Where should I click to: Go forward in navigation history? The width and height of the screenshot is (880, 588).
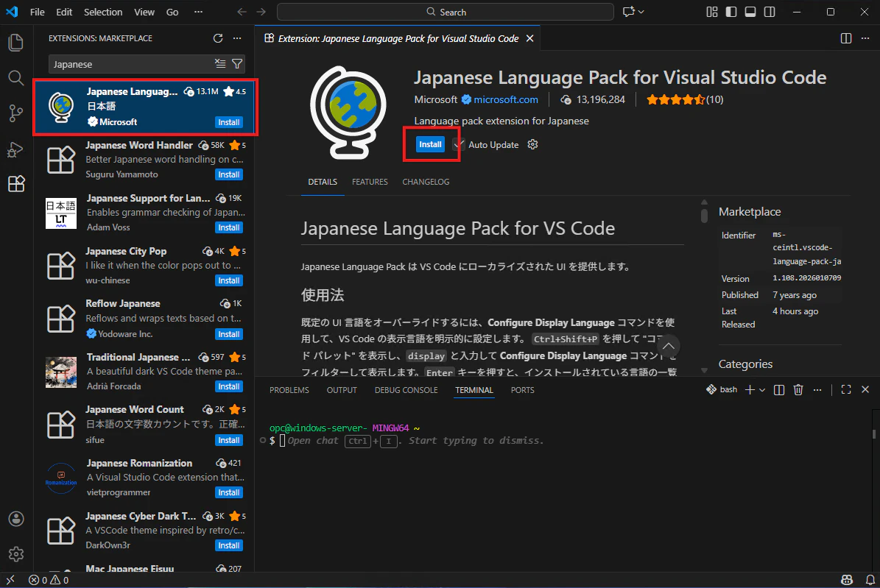click(x=261, y=12)
